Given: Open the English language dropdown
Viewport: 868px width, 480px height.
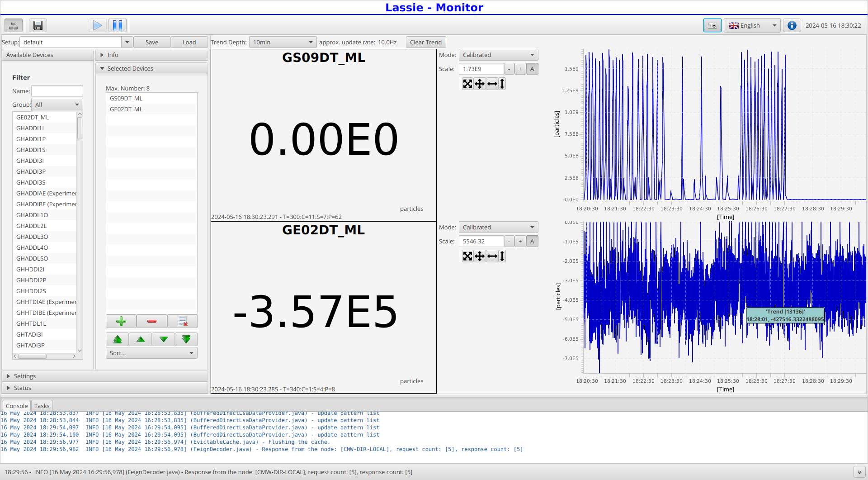Looking at the screenshot, I should pyautogui.click(x=752, y=25).
